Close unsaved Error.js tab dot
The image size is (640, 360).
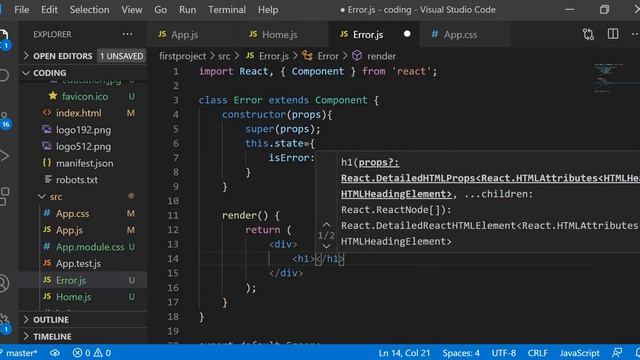pos(407,34)
